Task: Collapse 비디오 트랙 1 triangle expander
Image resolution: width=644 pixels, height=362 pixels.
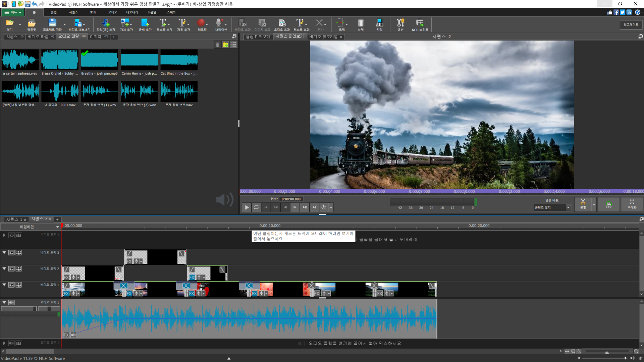Action: pyautogui.click(x=4, y=285)
